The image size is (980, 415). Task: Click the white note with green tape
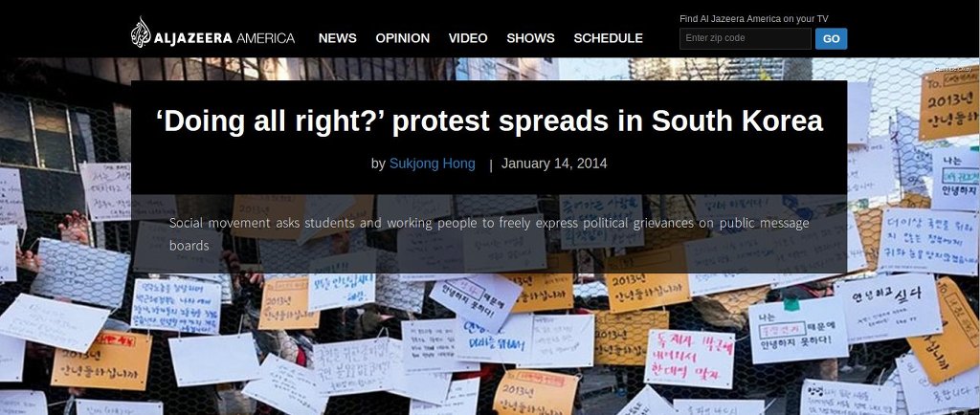798,330
